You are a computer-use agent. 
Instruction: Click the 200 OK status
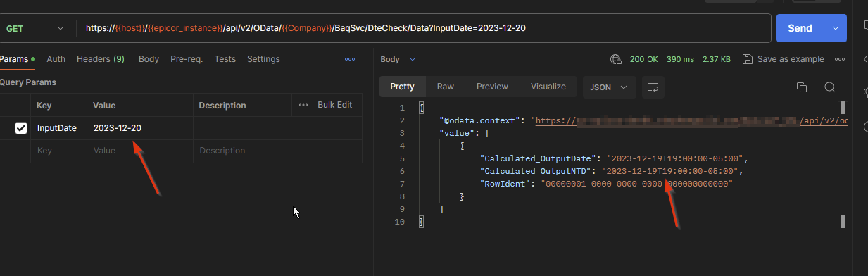(644, 59)
